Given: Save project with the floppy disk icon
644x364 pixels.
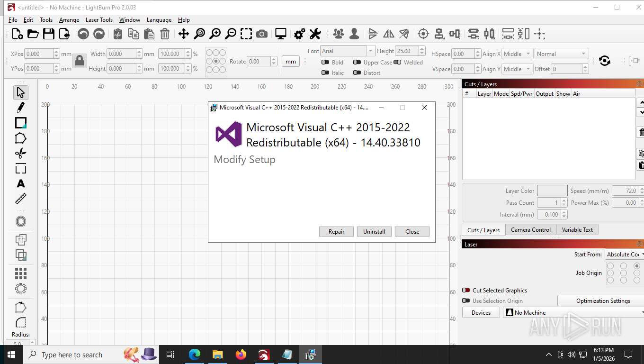Looking at the screenshot, I should click(48, 34).
